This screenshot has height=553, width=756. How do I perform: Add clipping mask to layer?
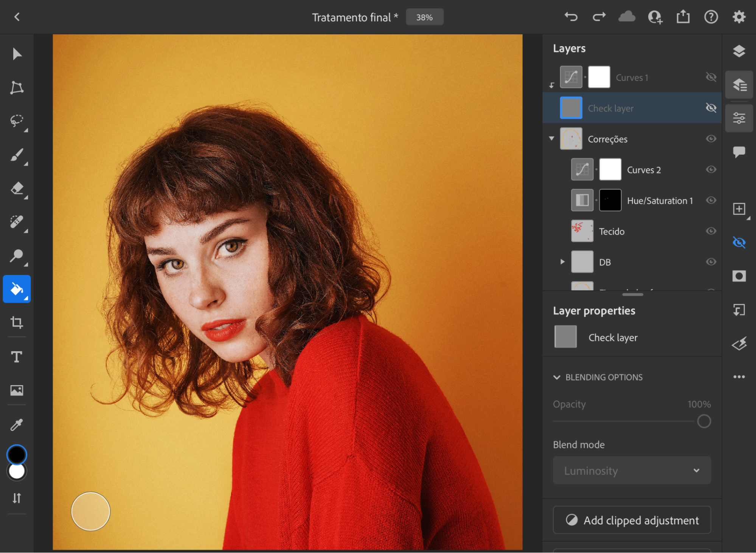[739, 310]
